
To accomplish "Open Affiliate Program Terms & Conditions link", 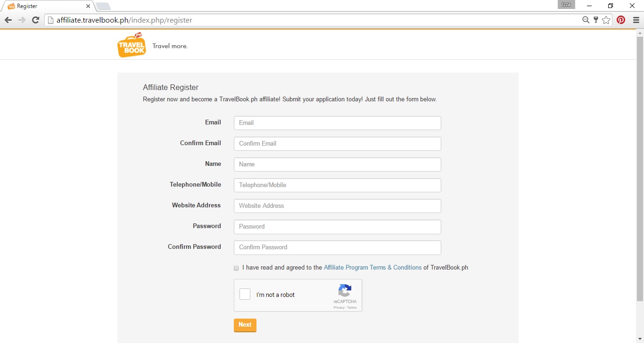I will pos(372,268).
